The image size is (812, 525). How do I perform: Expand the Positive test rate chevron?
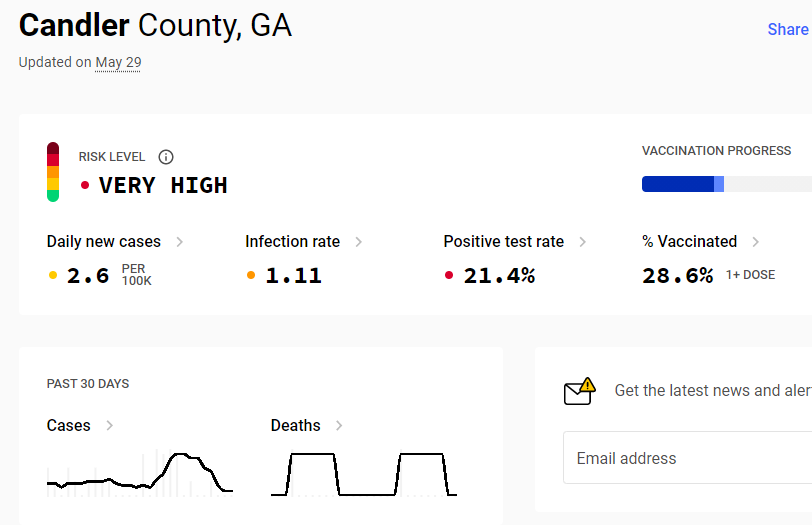coord(583,242)
